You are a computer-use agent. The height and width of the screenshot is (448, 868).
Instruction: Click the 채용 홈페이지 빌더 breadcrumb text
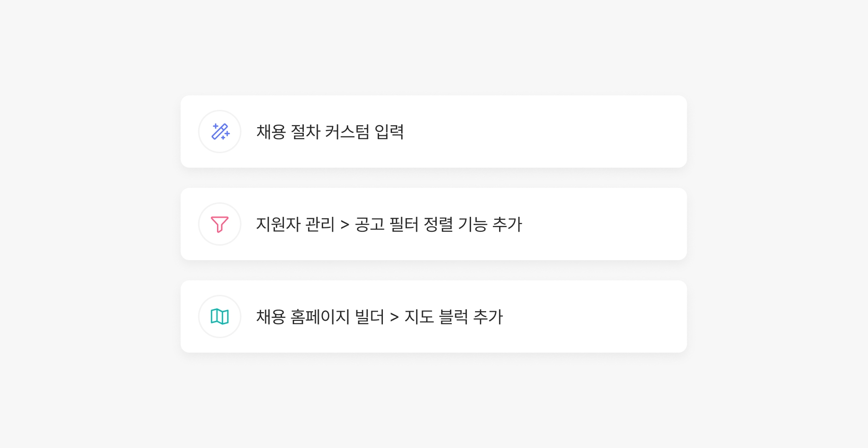click(x=320, y=317)
